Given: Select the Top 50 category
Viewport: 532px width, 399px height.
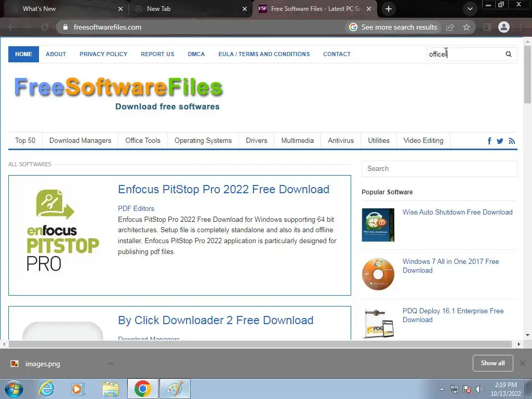Looking at the screenshot, I should [x=25, y=140].
